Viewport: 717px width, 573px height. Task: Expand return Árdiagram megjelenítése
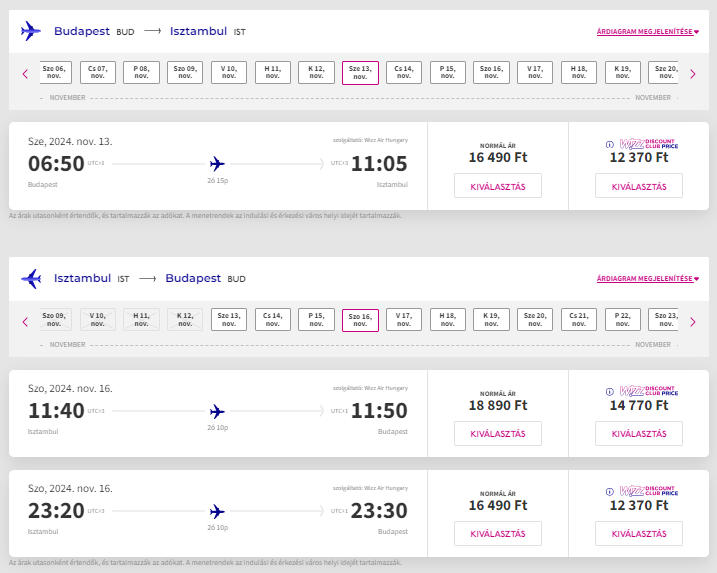click(x=647, y=279)
